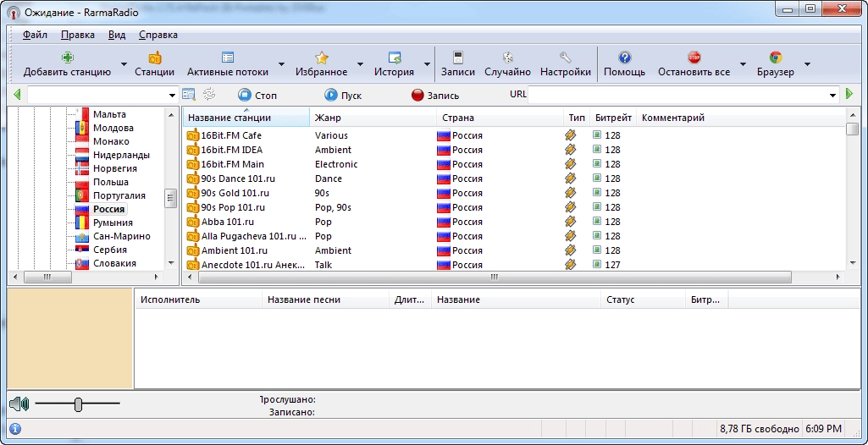Click Stop all (Остановить все)
Screen dimensions: 868x445
tap(694, 64)
